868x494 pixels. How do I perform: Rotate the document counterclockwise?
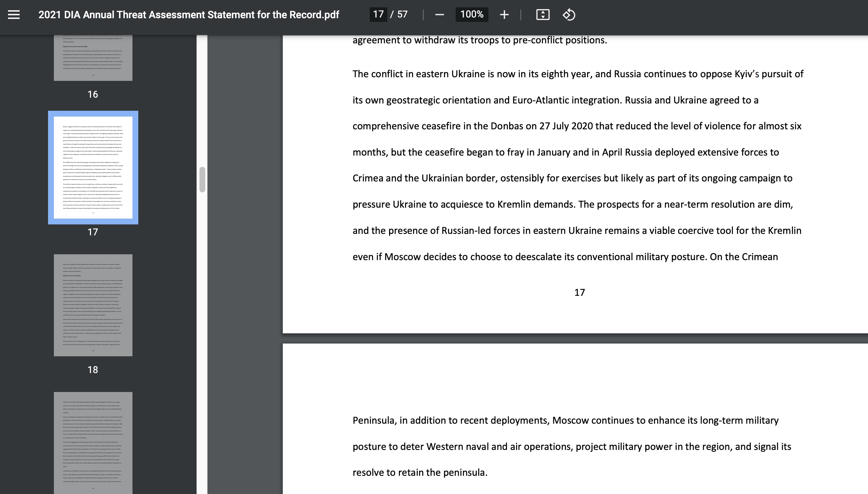coord(569,15)
